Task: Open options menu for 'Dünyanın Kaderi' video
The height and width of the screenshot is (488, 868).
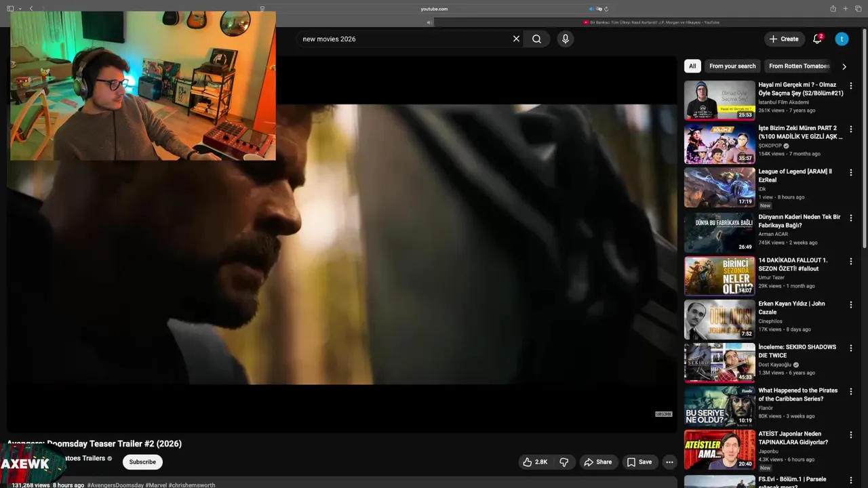Action: pyautogui.click(x=851, y=218)
